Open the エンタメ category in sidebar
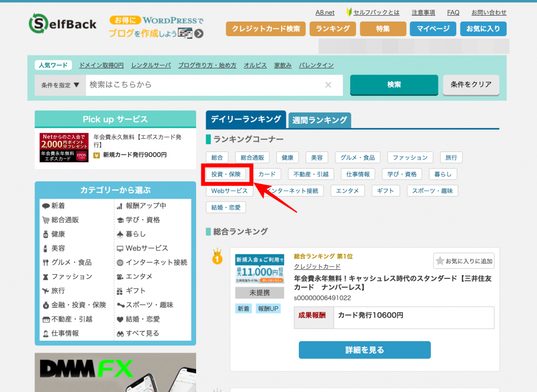Viewport: 537px width, 392px height. (x=120, y=277)
